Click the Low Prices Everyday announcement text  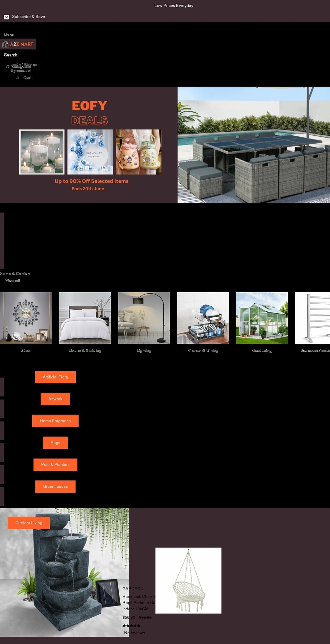point(174,5)
